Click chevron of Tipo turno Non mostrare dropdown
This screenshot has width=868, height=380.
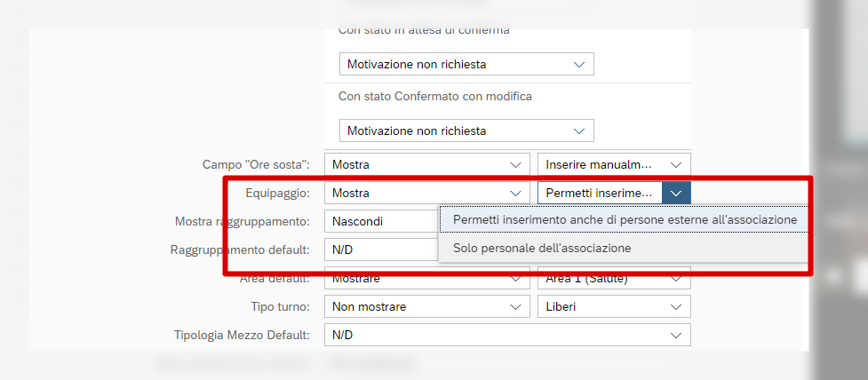(x=514, y=306)
